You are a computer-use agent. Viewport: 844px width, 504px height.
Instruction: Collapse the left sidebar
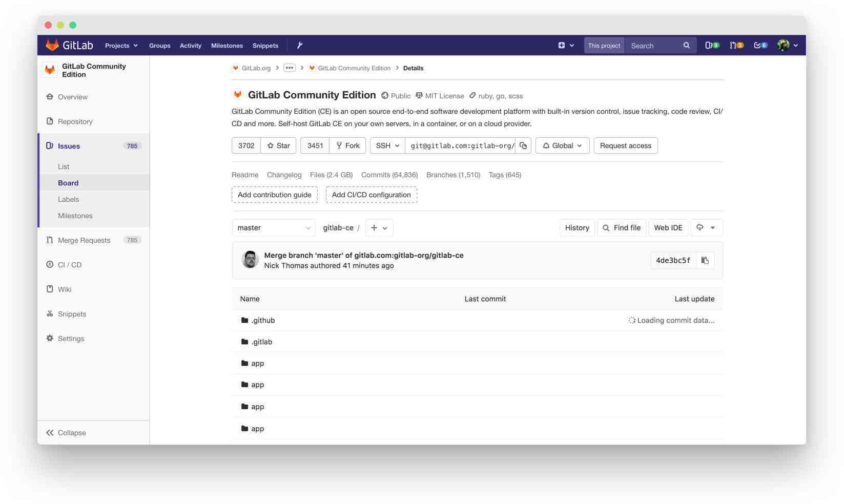point(66,432)
